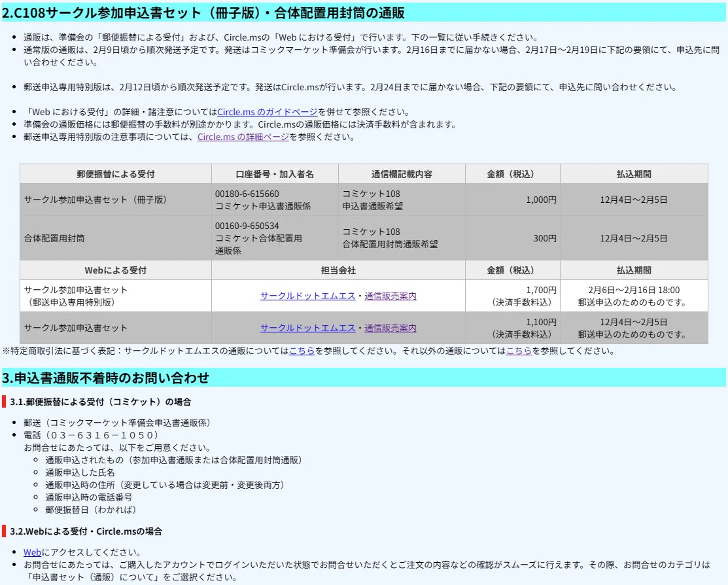
Task: Open the first こちら link for サークルドットエムエス通販
Action: pyautogui.click(x=302, y=351)
